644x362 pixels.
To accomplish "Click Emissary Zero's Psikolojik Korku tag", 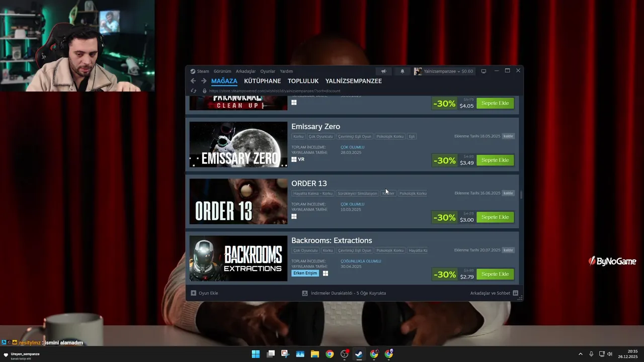I will click(390, 136).
